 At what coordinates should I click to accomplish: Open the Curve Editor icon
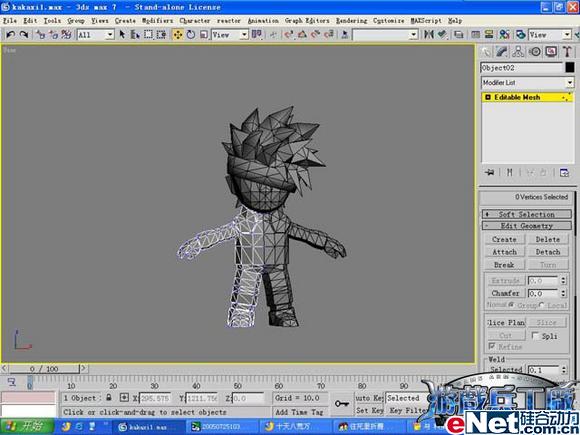(476, 35)
